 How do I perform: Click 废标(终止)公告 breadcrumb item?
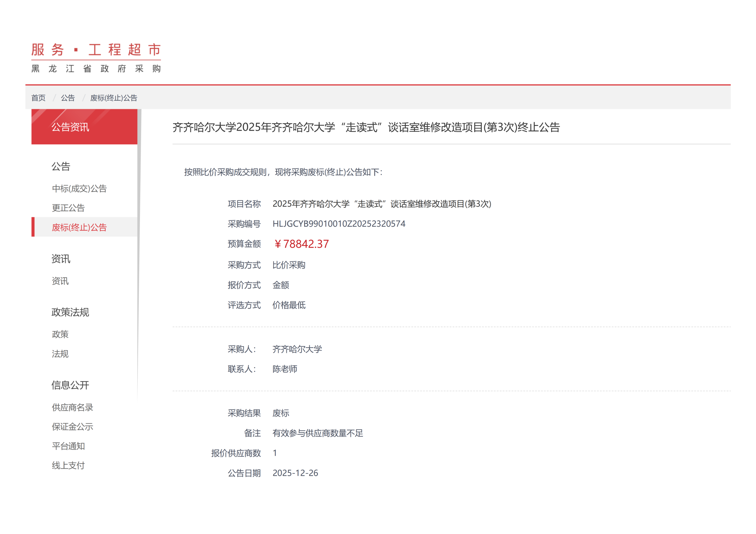(113, 98)
